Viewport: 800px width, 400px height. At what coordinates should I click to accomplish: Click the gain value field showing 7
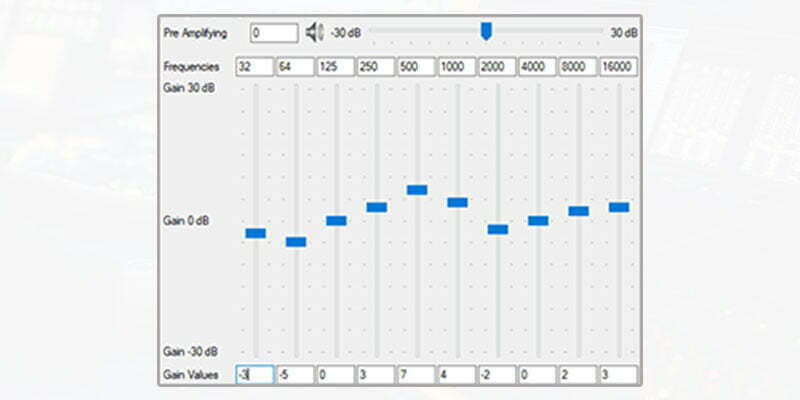(416, 375)
